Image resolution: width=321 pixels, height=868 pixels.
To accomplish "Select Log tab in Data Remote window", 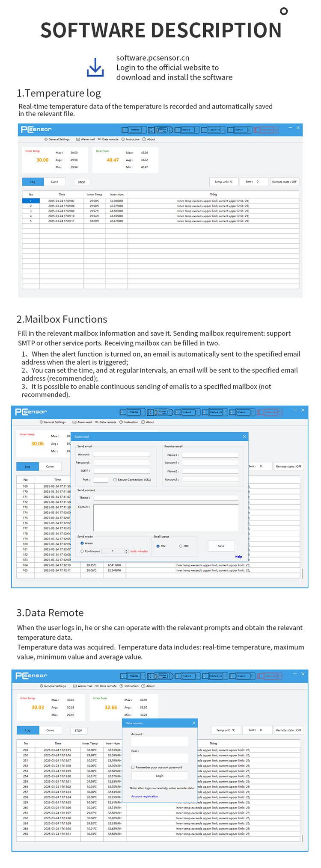I will click(x=28, y=730).
